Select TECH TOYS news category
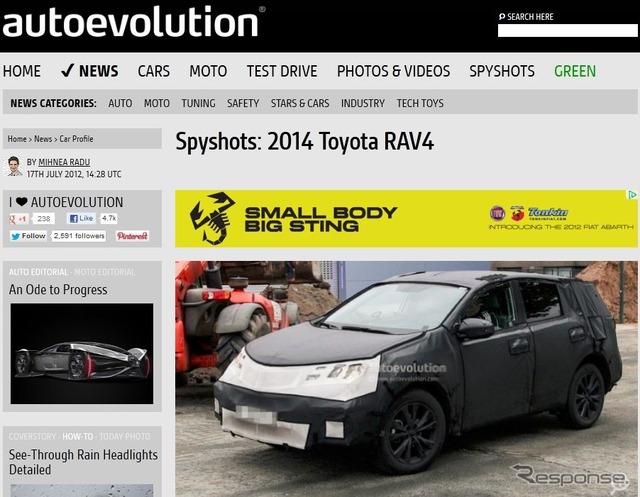The height and width of the screenshot is (497, 640). (420, 103)
